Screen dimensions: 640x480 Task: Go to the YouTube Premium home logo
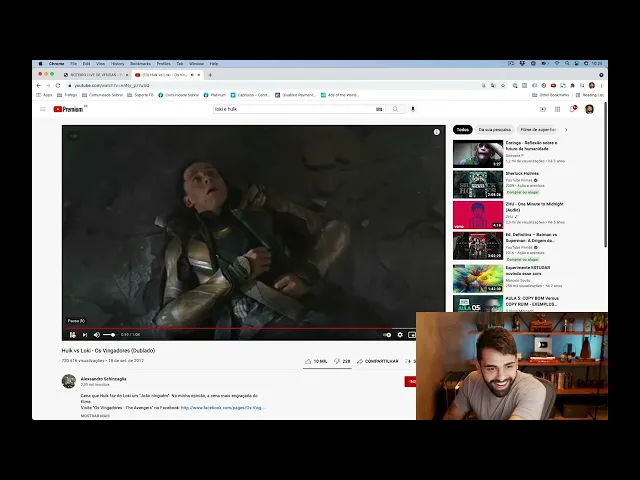(69, 109)
